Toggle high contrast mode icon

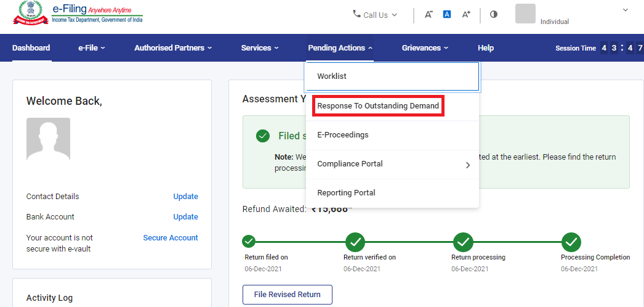[x=494, y=14]
